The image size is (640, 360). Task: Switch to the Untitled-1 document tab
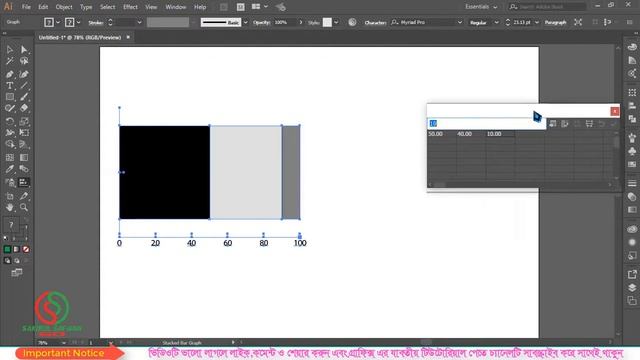[x=80, y=37]
